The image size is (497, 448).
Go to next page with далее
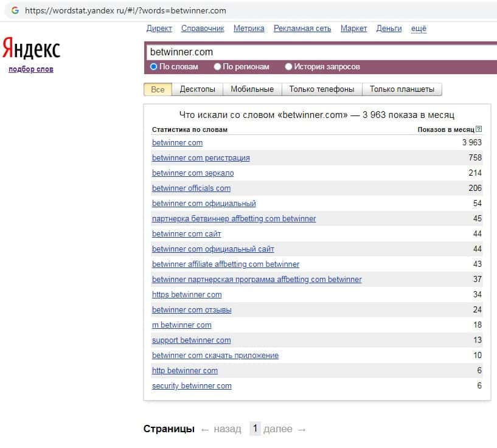(285, 429)
